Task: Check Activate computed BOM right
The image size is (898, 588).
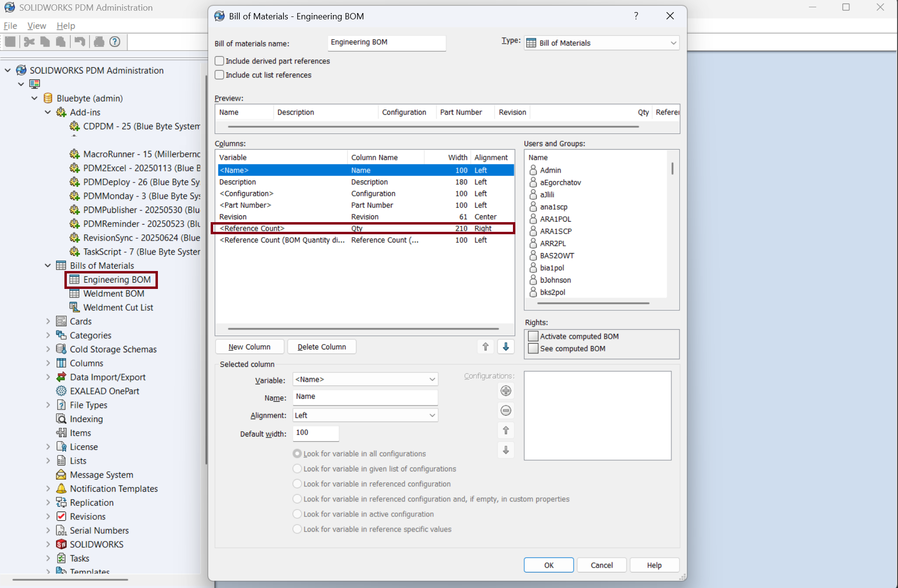Action: pyautogui.click(x=533, y=336)
